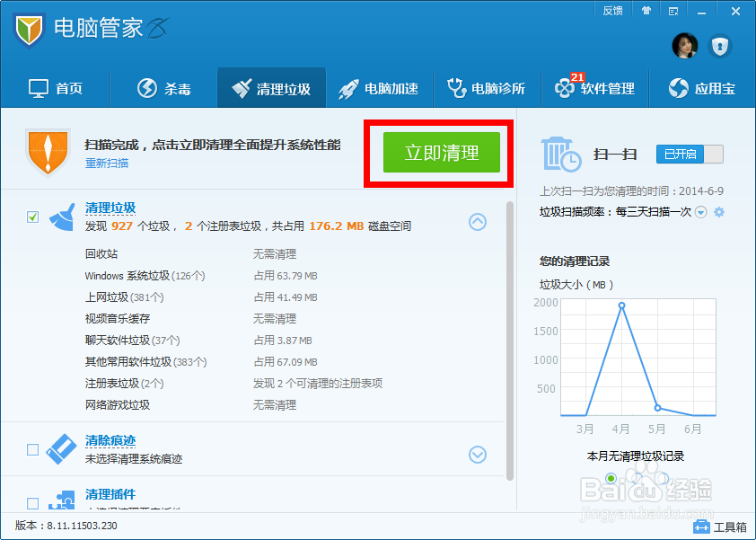Click the user avatar picture

(685, 46)
